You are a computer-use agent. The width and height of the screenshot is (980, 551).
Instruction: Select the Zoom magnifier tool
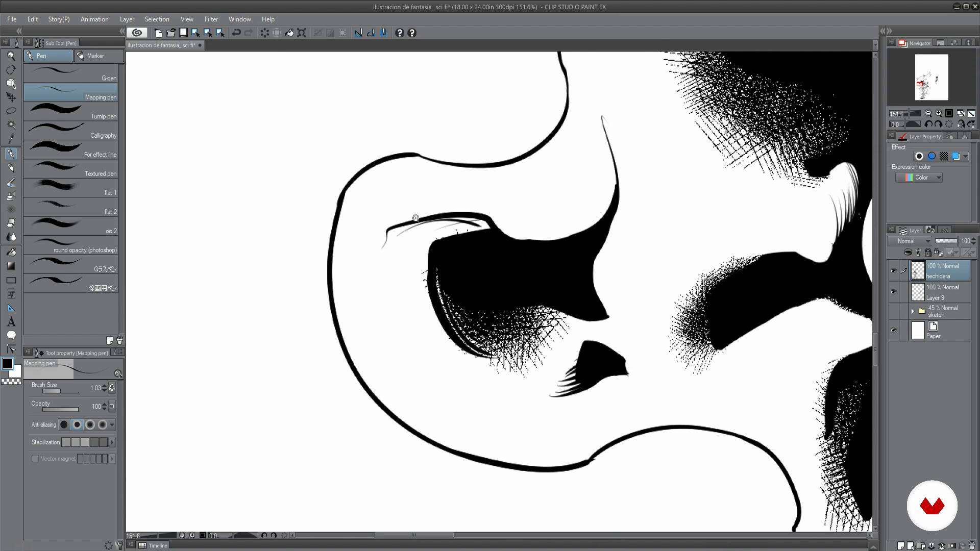11,56
